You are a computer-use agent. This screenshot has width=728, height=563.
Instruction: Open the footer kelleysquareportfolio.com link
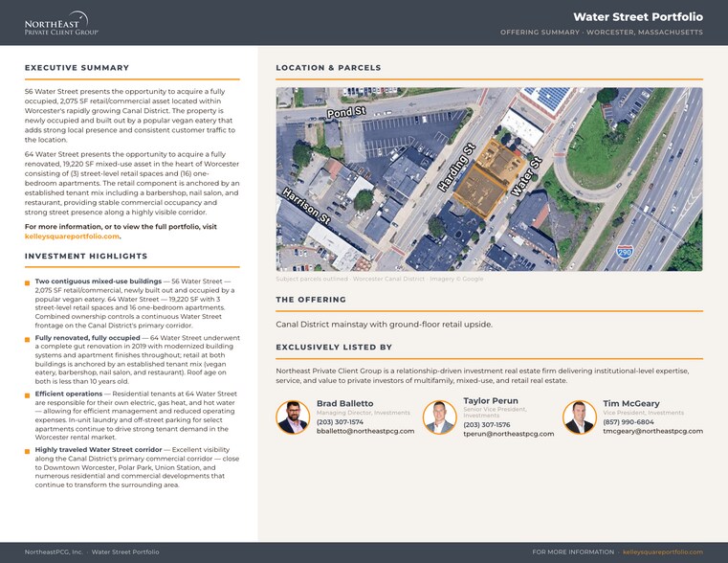pyautogui.click(x=663, y=552)
